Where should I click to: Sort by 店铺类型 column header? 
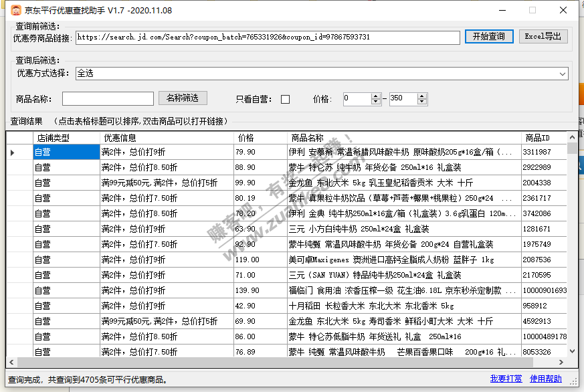pos(67,138)
